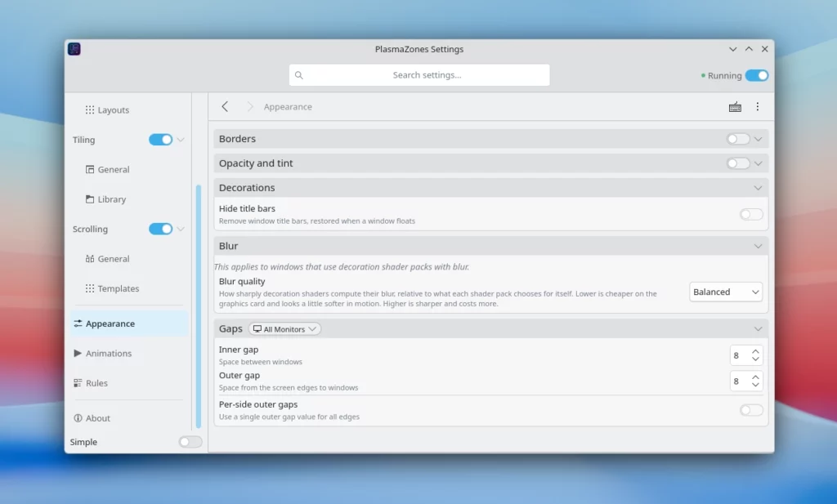Click the sidebar vertical scrollbar

199,306
